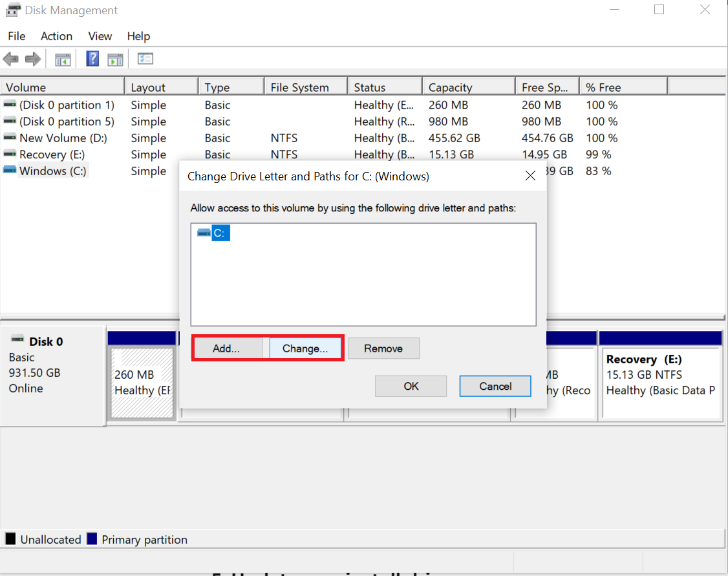Sort by the Status column header
This screenshot has width=728, height=576.
(385, 87)
